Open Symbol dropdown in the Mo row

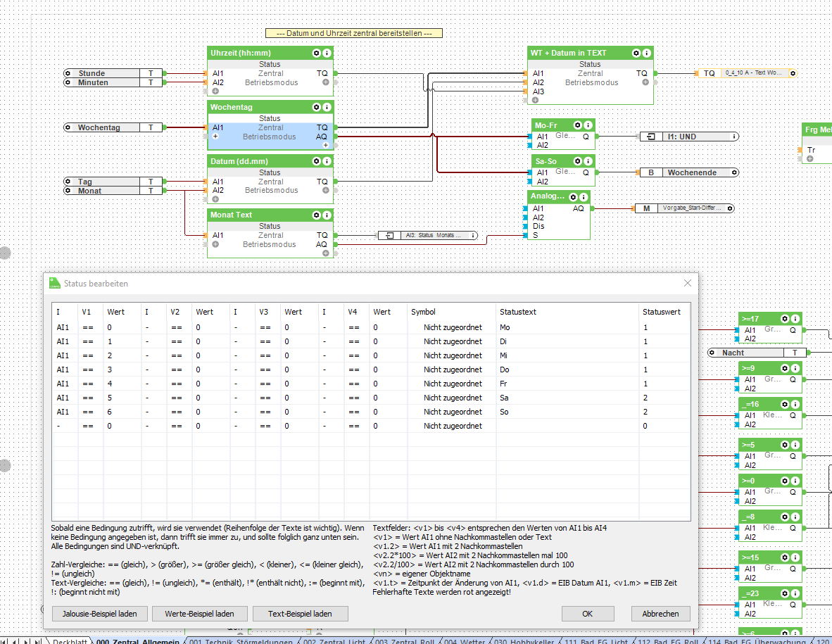(453, 327)
